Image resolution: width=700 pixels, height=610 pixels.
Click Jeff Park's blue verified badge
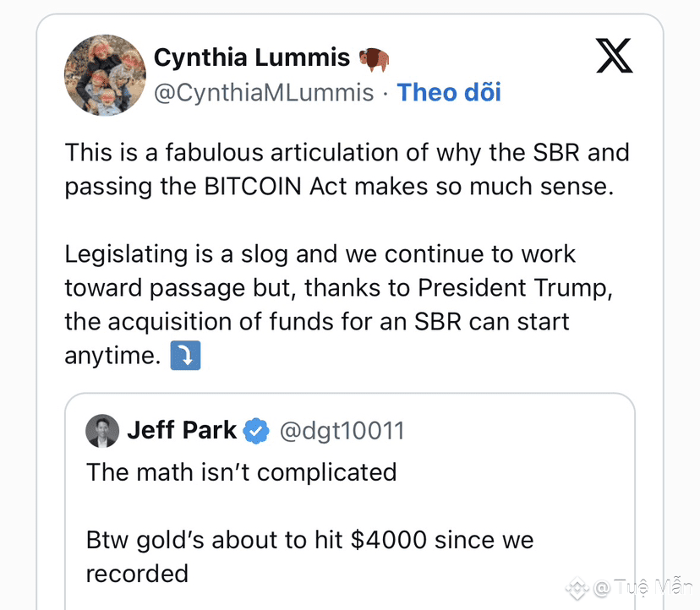(256, 431)
